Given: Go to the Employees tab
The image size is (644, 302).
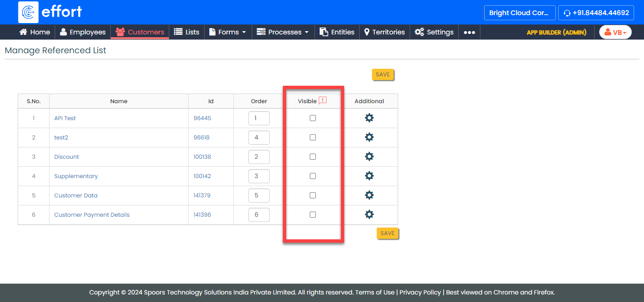Looking at the screenshot, I should 83,32.
